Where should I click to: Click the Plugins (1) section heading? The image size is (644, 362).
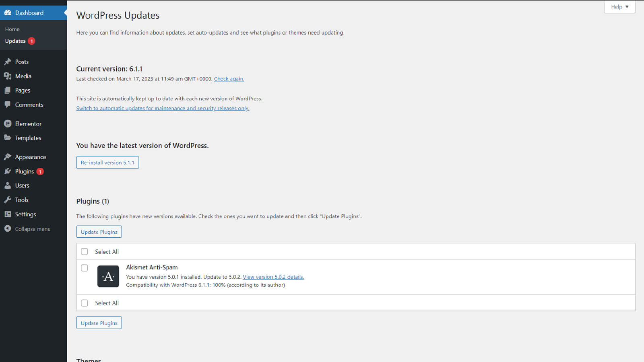point(93,201)
